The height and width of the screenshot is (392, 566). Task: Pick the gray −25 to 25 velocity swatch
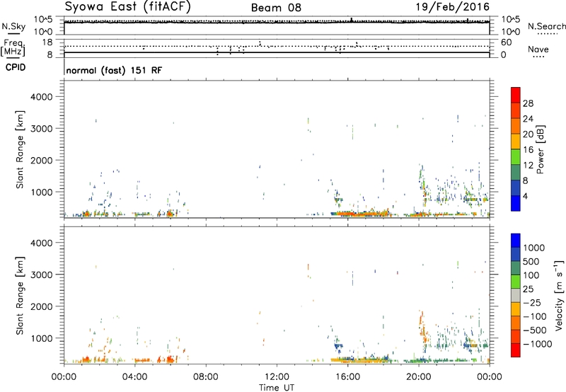(516, 295)
